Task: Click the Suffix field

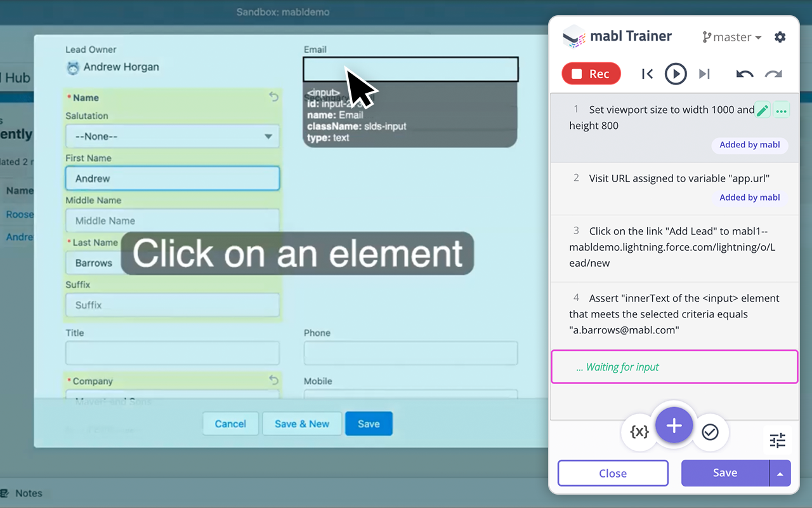Action: (173, 305)
